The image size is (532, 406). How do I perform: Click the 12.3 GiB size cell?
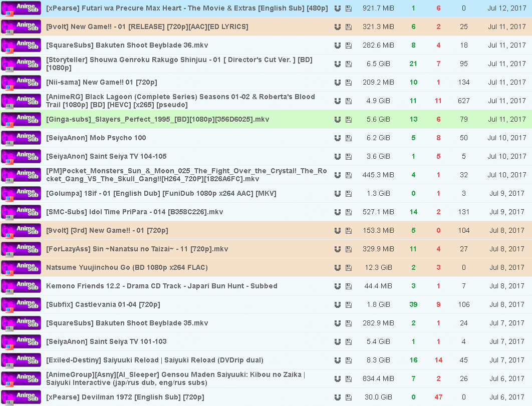(378, 267)
